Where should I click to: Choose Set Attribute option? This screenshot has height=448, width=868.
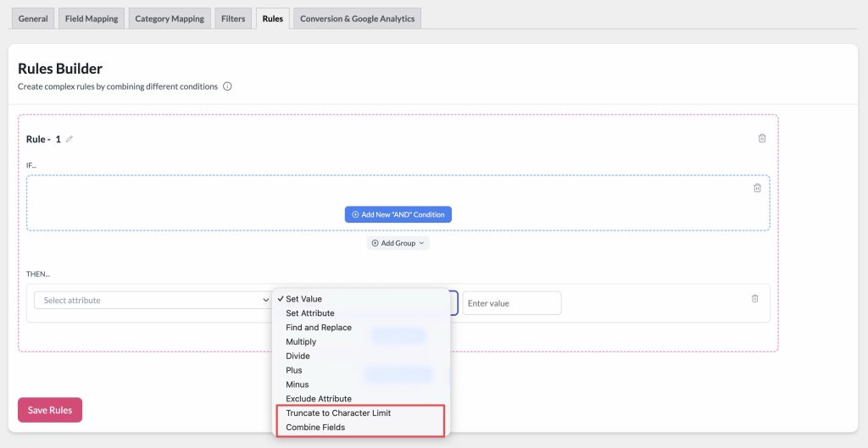coord(362,313)
